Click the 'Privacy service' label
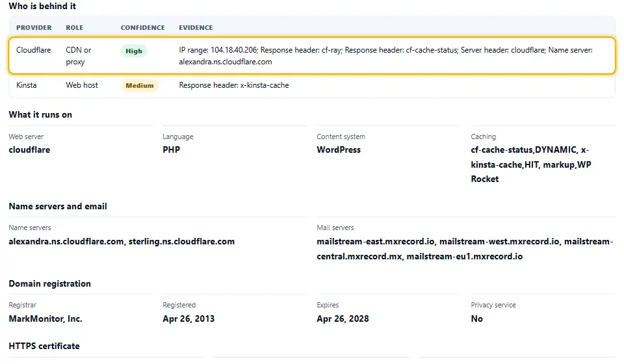This screenshot has width=624, height=364. pos(493,305)
